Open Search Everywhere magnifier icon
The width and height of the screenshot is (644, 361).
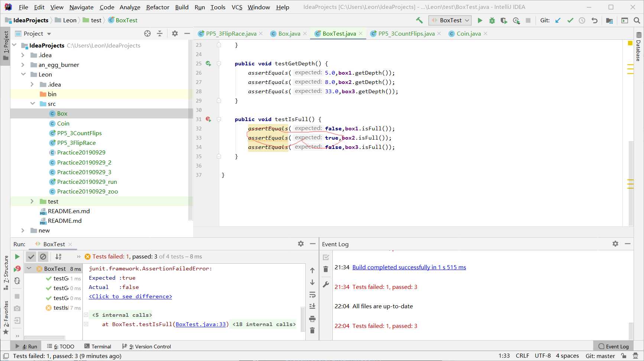point(637,20)
